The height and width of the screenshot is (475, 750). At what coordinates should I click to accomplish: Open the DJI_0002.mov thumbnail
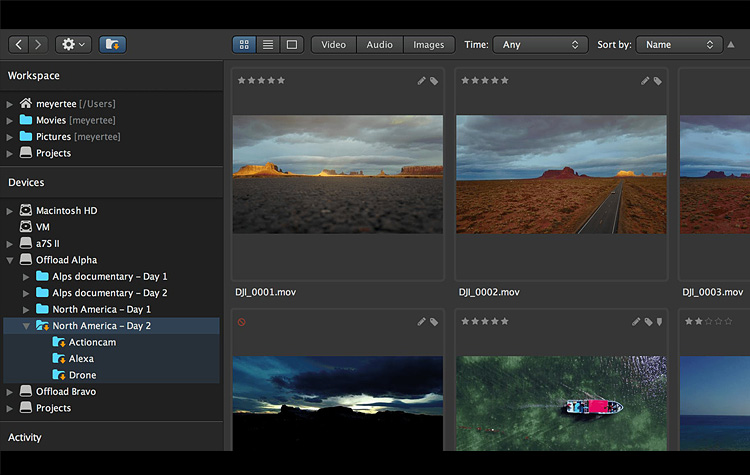tap(561, 174)
